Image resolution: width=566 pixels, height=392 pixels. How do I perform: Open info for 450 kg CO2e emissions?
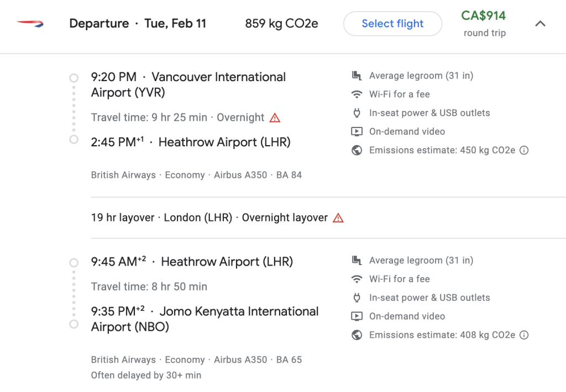[x=524, y=150]
